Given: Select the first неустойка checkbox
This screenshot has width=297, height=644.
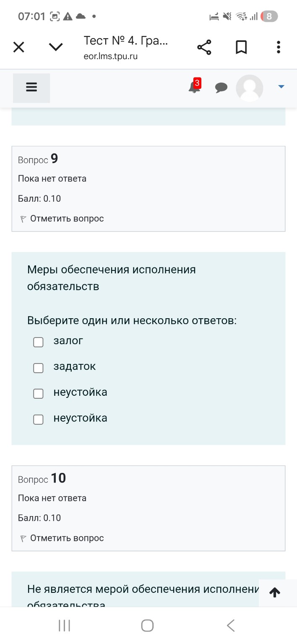Looking at the screenshot, I should (x=38, y=394).
